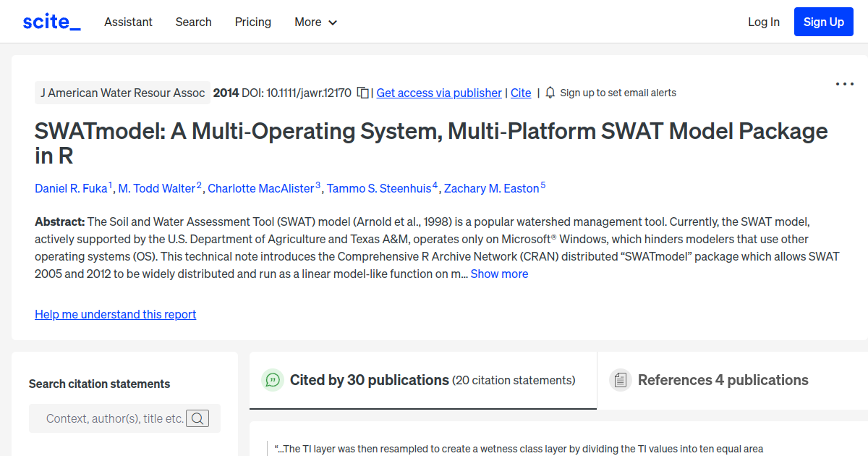Viewport: 868px width, 456px height.
Task: Expand the abstract with Show more
Action: tap(499, 274)
